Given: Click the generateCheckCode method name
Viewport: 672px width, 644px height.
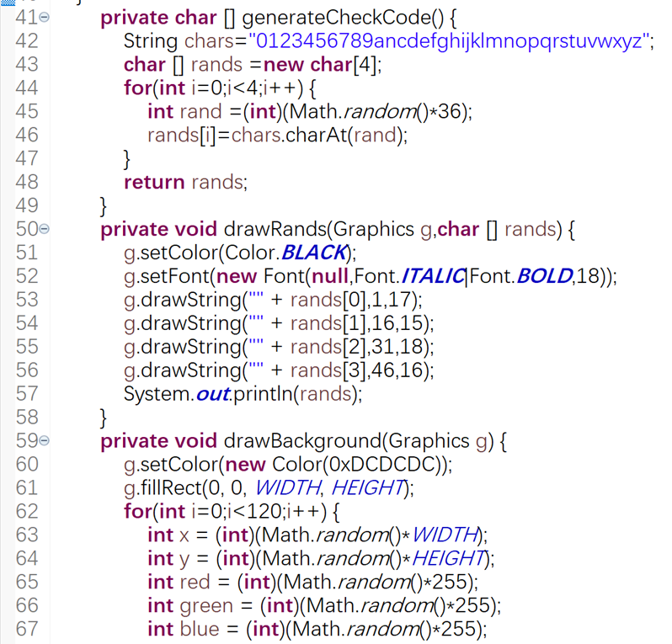Looking at the screenshot, I should (x=337, y=18).
